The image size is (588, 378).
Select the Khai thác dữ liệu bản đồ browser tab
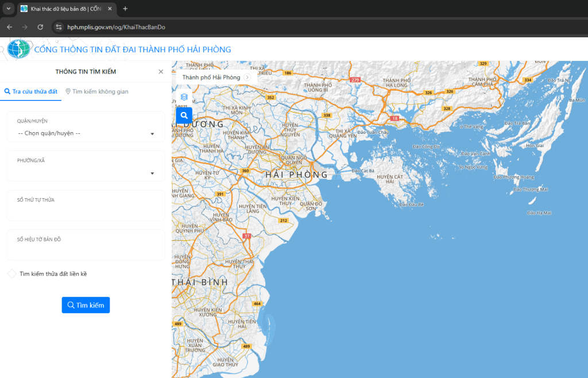click(x=65, y=9)
